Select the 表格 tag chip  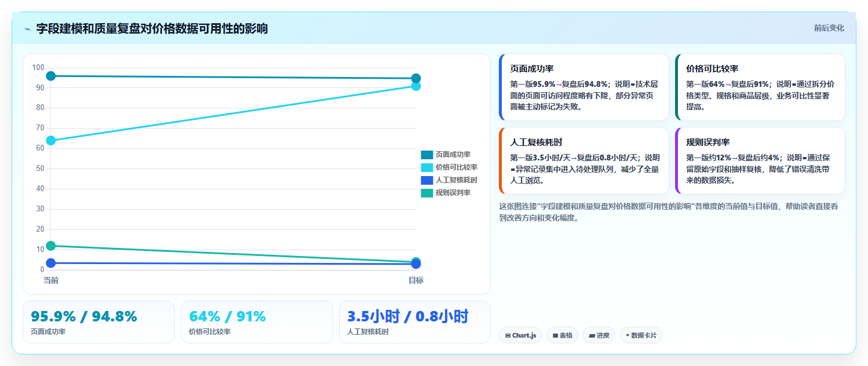pos(562,335)
